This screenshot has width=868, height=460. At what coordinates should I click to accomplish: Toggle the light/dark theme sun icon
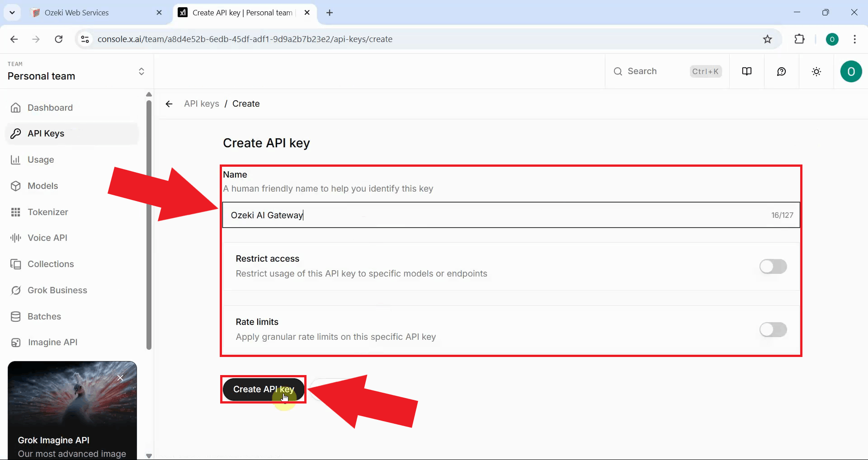click(816, 71)
